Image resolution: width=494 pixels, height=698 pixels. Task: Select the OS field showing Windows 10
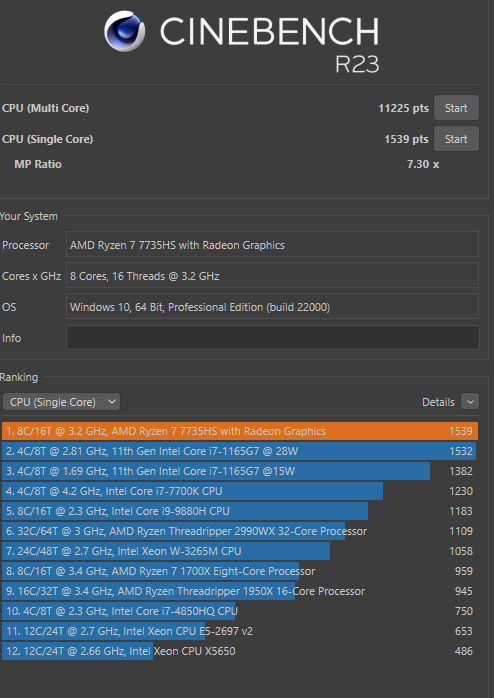coord(272,307)
